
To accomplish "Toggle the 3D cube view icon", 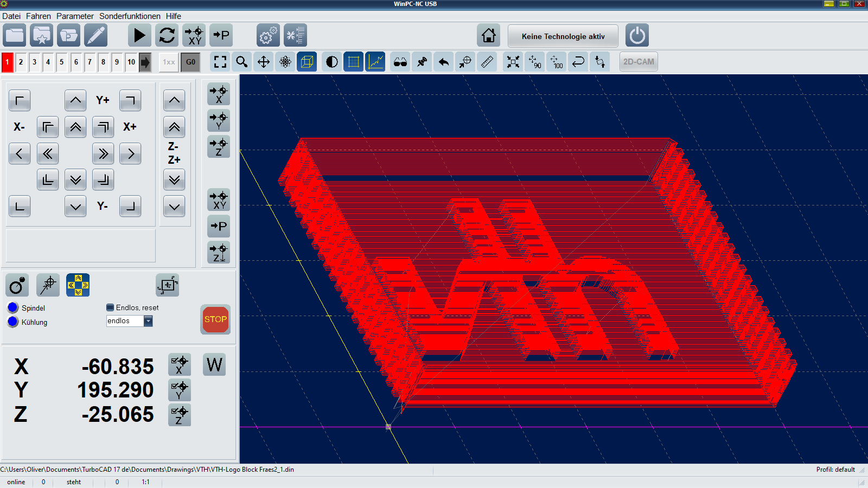I will pyautogui.click(x=307, y=62).
